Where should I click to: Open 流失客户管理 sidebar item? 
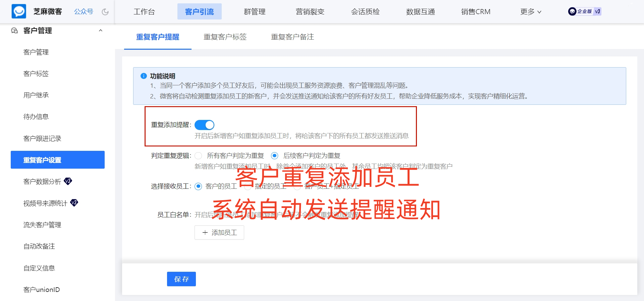tap(42, 225)
